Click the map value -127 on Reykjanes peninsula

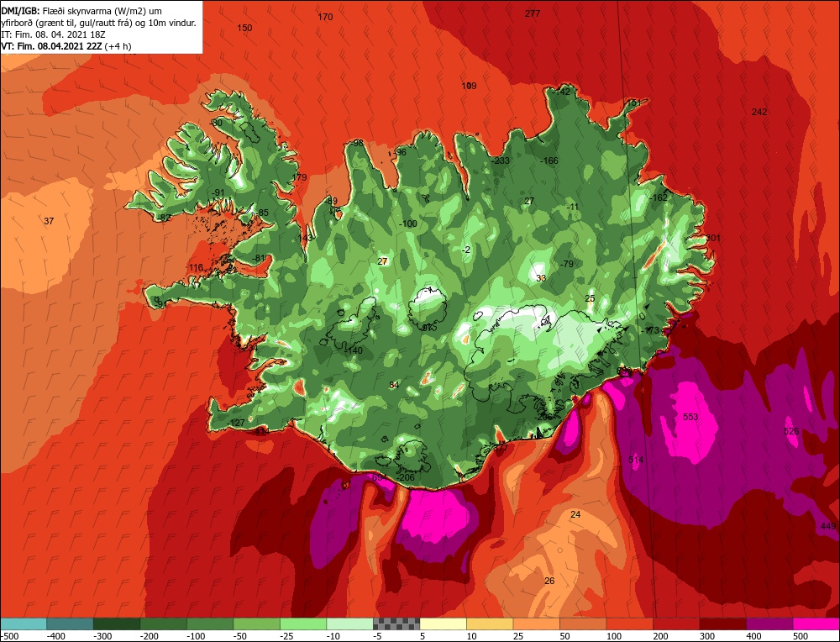(235, 423)
